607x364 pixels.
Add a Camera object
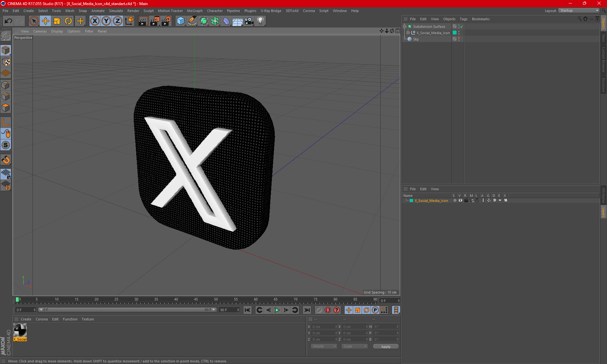tap(249, 21)
